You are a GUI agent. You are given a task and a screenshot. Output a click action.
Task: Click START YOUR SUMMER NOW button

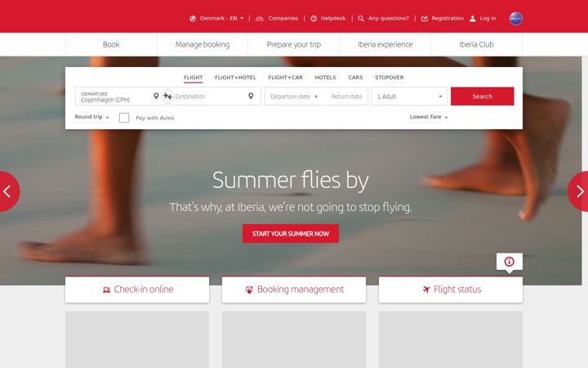click(x=291, y=234)
